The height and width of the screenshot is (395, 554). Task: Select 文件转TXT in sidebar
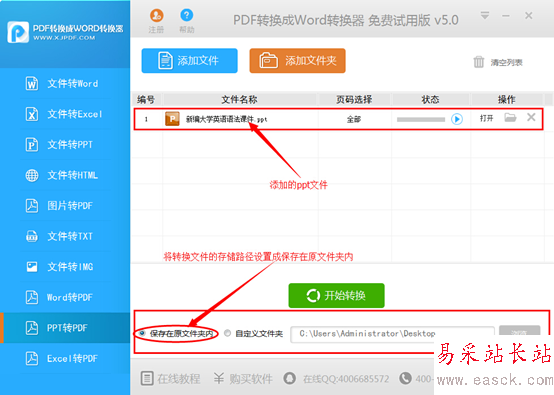point(65,236)
